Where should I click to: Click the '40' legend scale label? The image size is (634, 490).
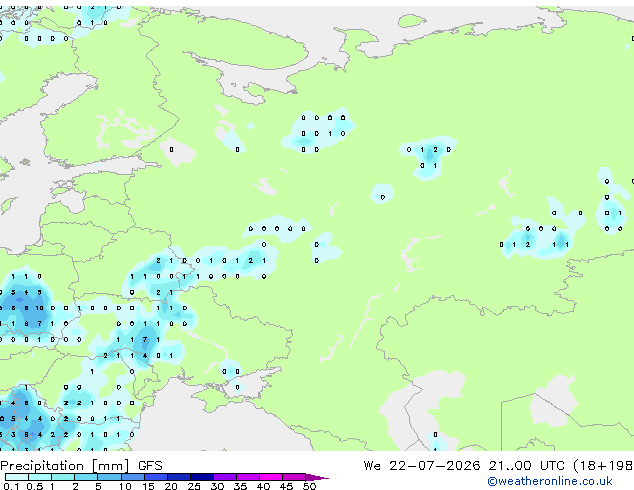pyautogui.click(x=263, y=486)
